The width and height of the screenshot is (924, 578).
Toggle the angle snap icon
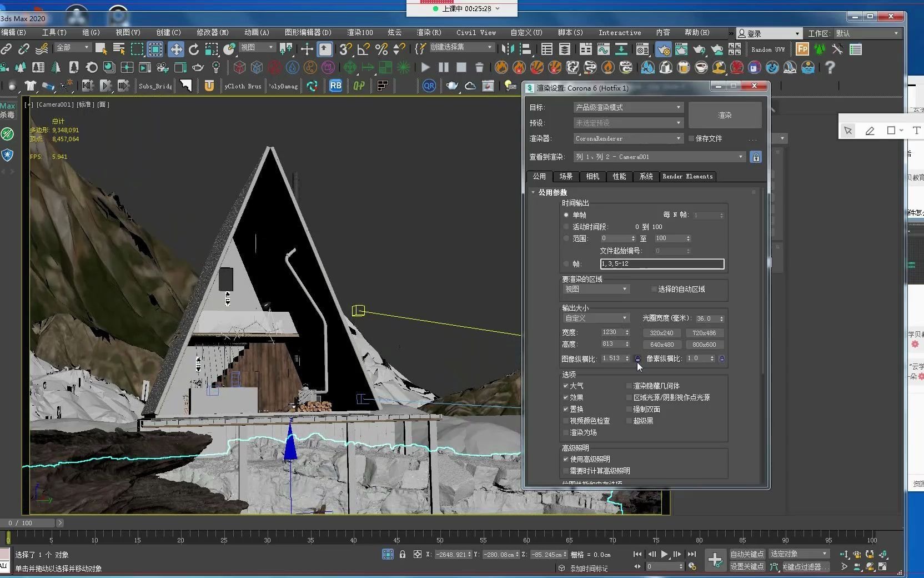point(363,49)
